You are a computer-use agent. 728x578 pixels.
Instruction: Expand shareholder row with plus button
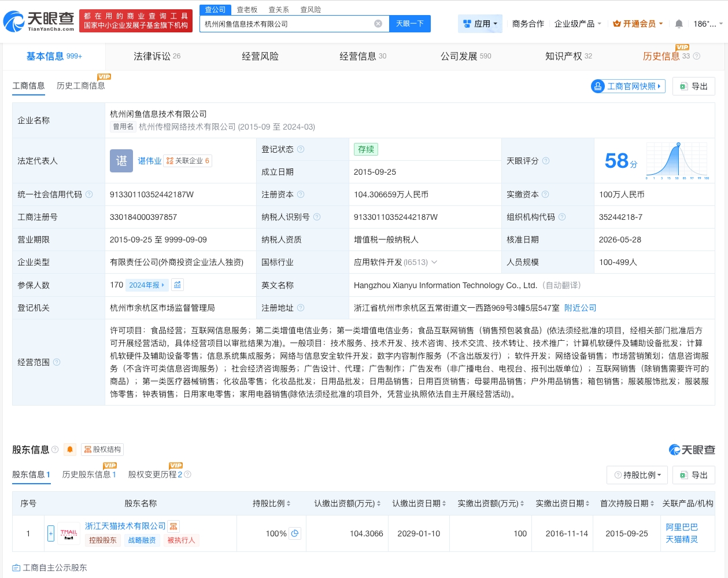51,533
